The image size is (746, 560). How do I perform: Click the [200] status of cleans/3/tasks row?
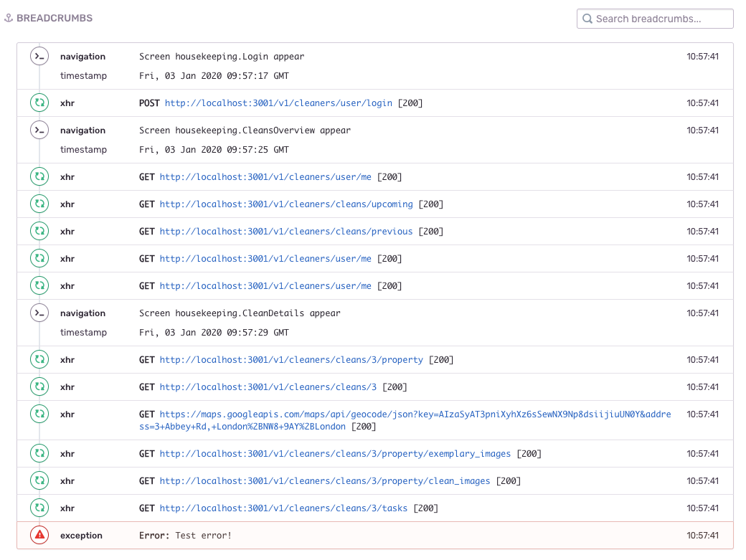[x=425, y=508]
